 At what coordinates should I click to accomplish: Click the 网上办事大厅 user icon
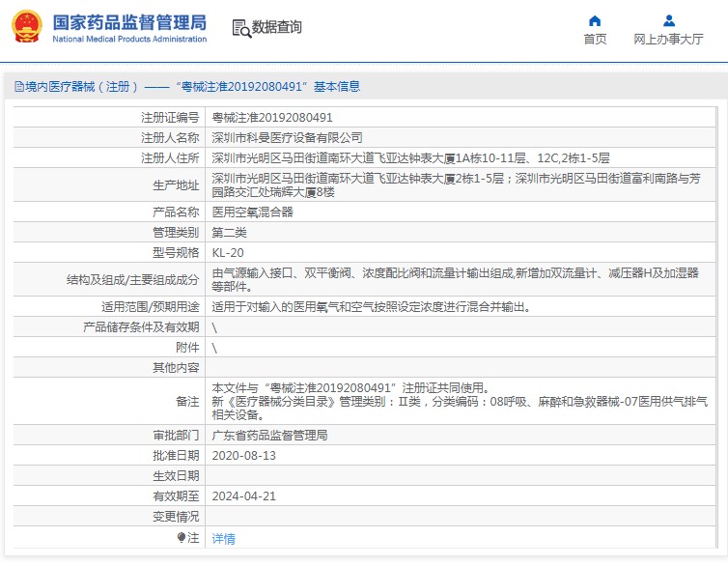(x=669, y=21)
